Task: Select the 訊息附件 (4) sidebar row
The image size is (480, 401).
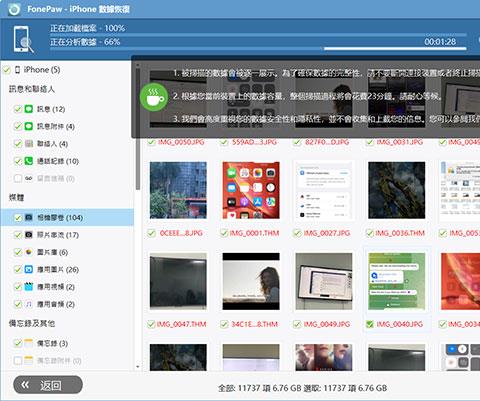Action: coord(67,126)
